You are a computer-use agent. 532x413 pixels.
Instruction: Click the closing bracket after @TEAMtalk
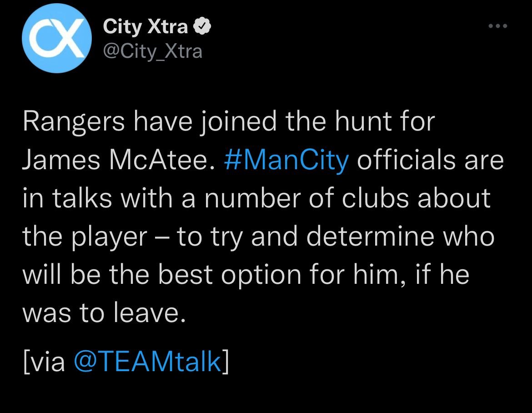point(225,363)
